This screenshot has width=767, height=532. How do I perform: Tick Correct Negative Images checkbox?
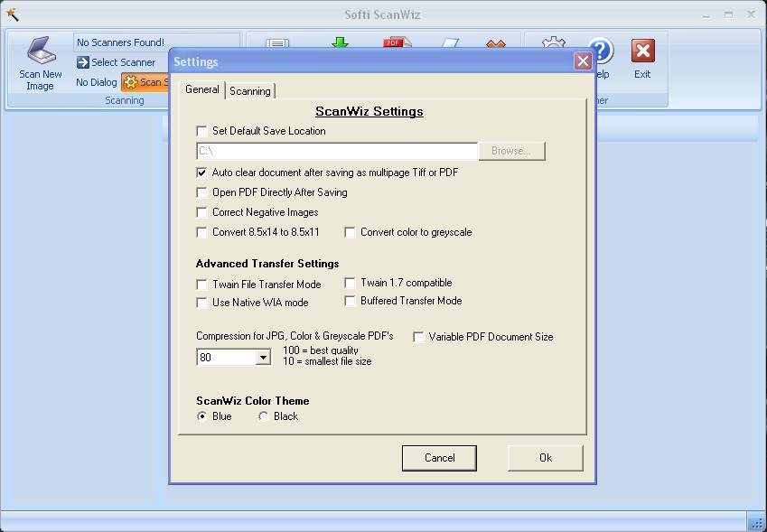201,212
